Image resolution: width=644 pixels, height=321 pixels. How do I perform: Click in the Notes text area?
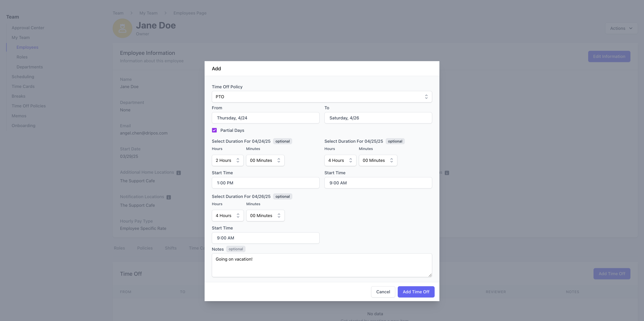point(321,265)
